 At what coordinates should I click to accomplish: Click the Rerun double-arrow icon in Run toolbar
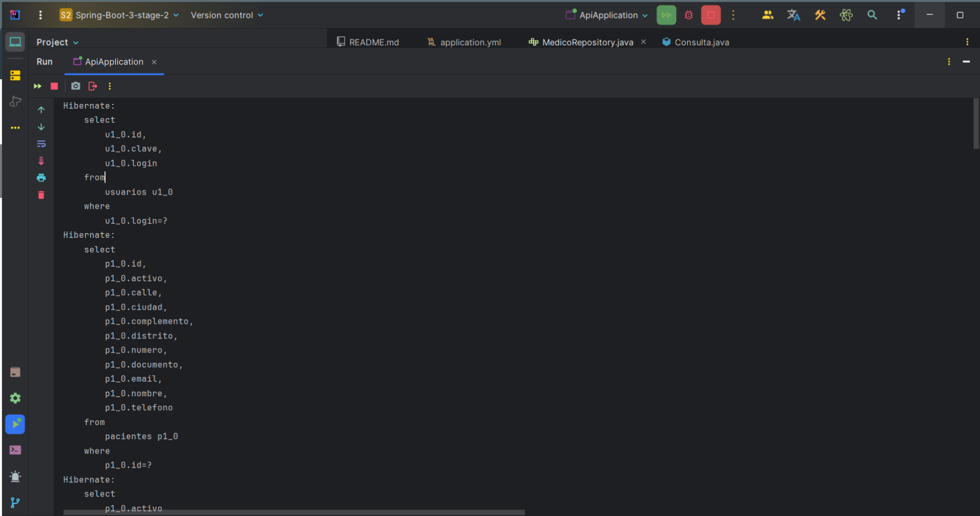pyautogui.click(x=37, y=86)
